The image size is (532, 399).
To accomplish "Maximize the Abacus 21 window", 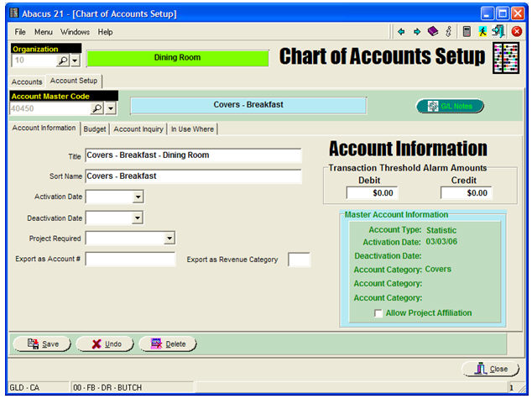I will coord(503,13).
